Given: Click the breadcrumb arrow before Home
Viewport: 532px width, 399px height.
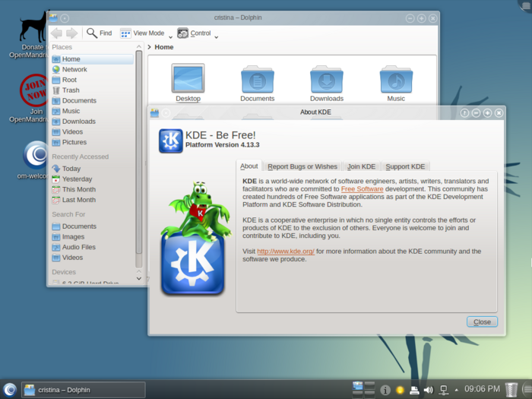Looking at the screenshot, I should click(x=149, y=47).
